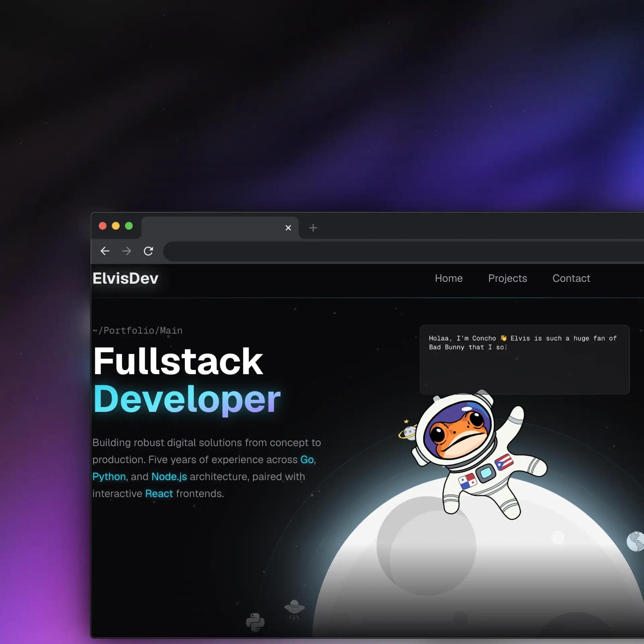
Task: Open the Contact nav link
Action: (571, 278)
